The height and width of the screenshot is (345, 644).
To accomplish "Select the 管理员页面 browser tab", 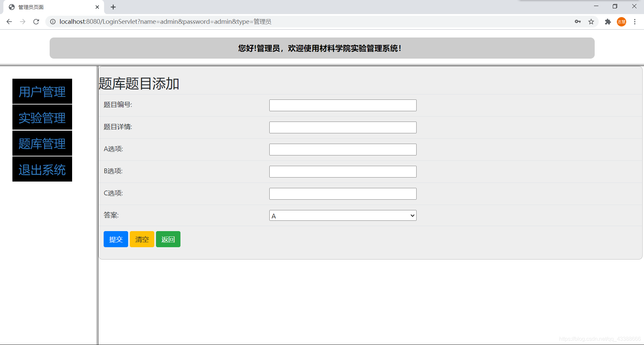I will [x=54, y=7].
